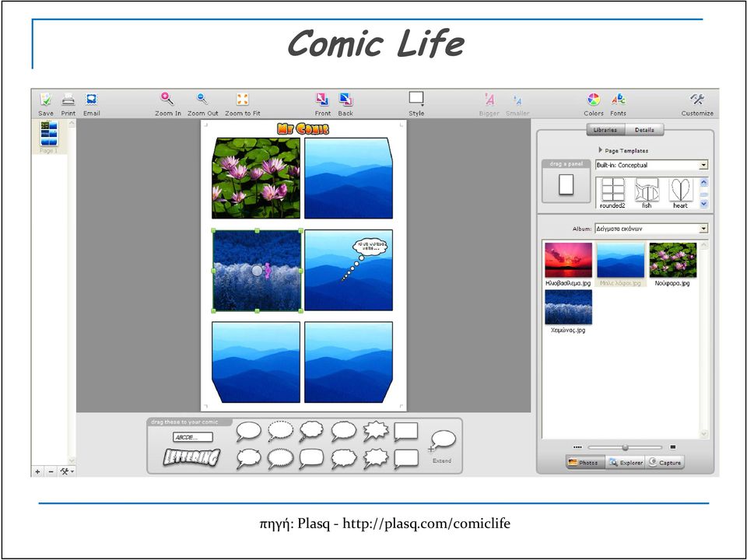747x560 pixels.
Task: Select the Page 1 thumbnail
Action: click(x=49, y=133)
